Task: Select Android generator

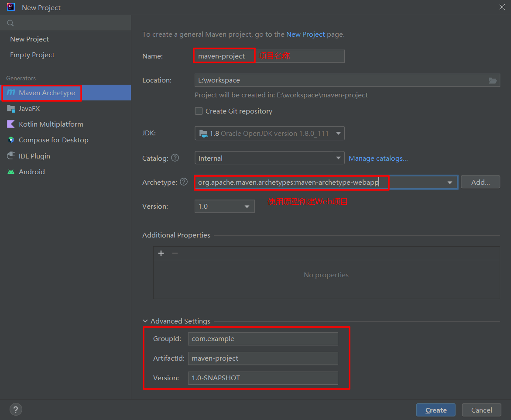Action: [x=65, y=172]
